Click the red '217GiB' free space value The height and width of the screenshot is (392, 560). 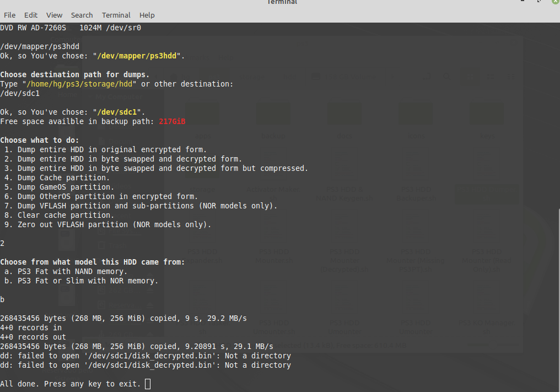coord(172,121)
